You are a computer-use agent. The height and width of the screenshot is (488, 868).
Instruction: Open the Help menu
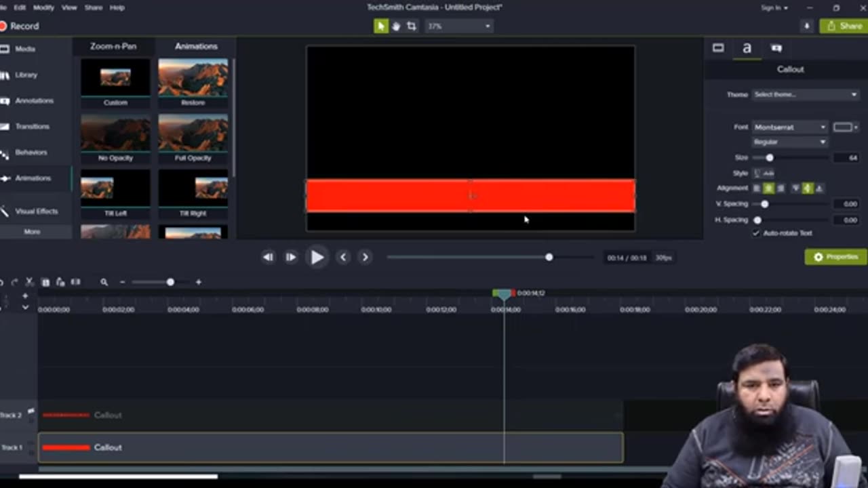click(x=117, y=7)
